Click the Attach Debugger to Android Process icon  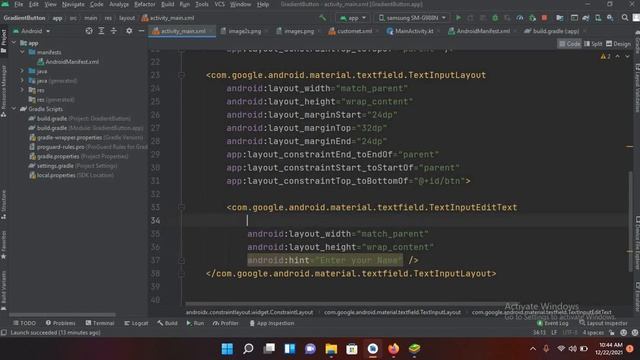pos(532,18)
